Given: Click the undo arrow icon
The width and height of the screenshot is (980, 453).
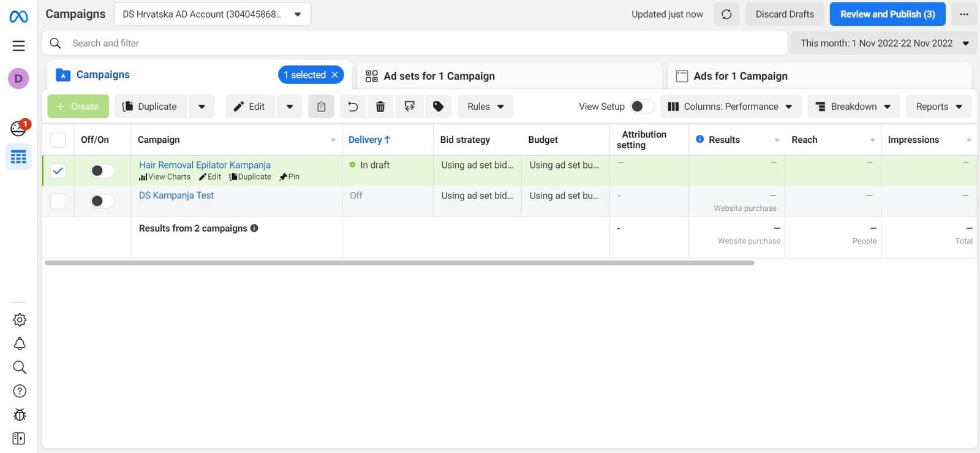Looking at the screenshot, I should pyautogui.click(x=353, y=107).
